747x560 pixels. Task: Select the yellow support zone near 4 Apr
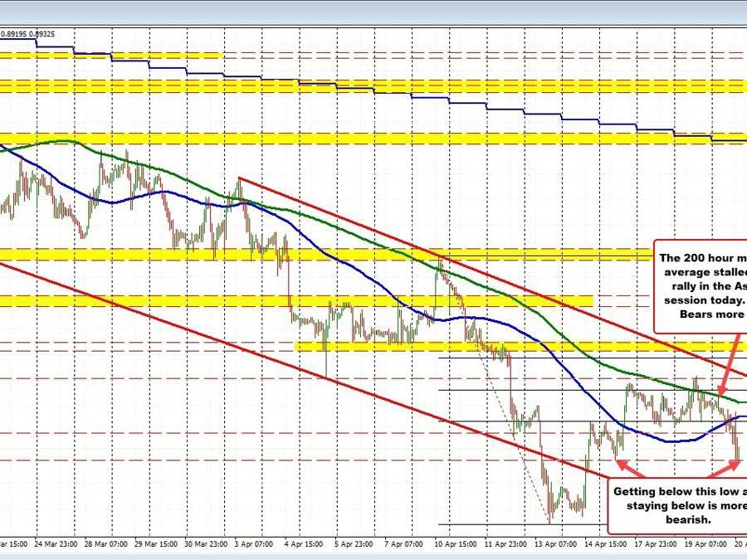click(x=373, y=346)
